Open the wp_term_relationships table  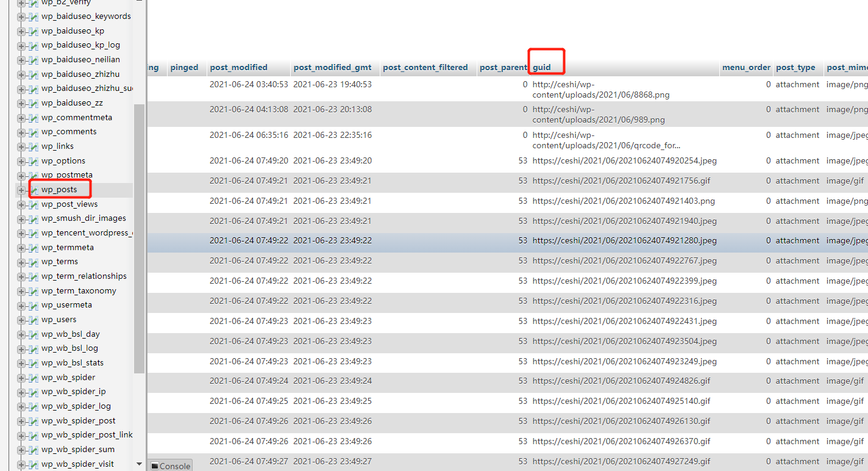coord(84,276)
